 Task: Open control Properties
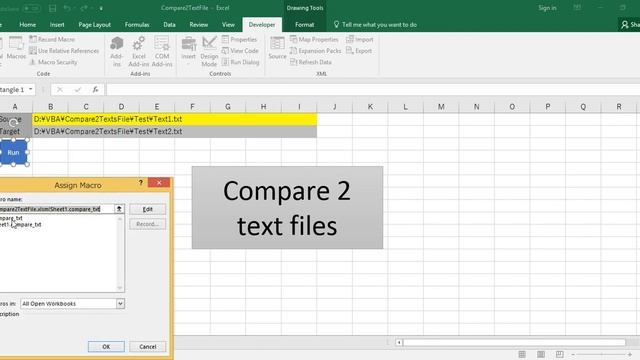tap(239, 40)
